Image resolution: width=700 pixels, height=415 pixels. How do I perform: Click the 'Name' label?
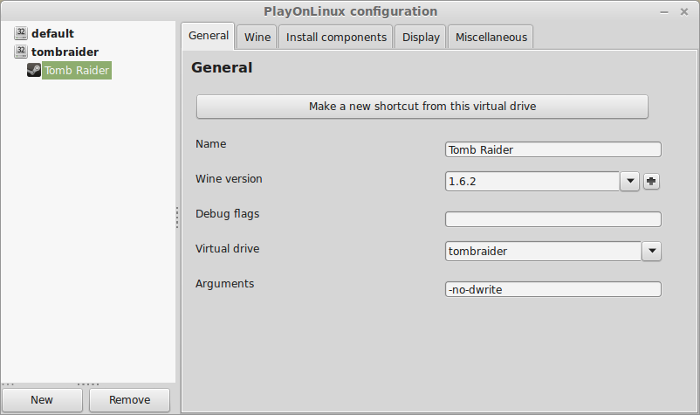point(211,144)
